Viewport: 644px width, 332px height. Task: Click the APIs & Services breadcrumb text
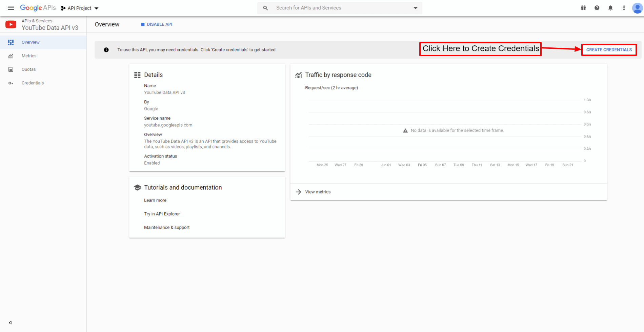(x=37, y=21)
